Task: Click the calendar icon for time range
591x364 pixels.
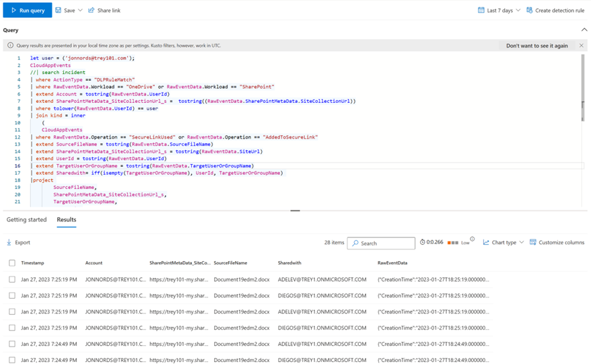Action: (481, 11)
